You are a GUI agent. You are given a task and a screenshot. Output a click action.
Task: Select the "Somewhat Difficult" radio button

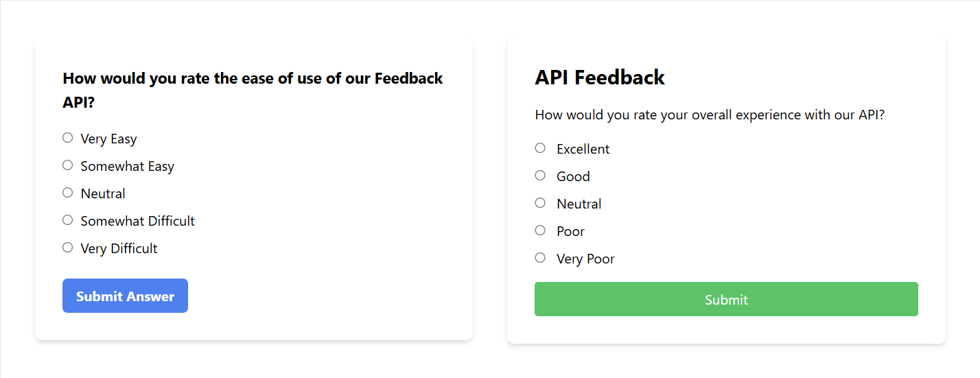pyautogui.click(x=67, y=220)
